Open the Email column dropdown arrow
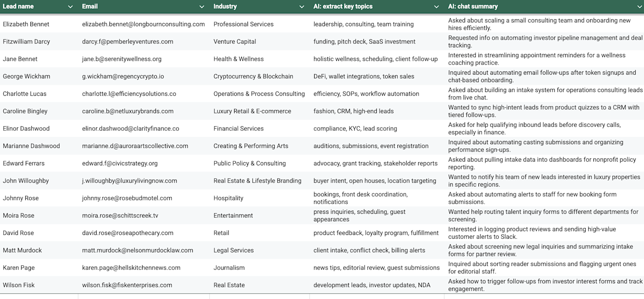This screenshot has height=299, width=644. 201,7
